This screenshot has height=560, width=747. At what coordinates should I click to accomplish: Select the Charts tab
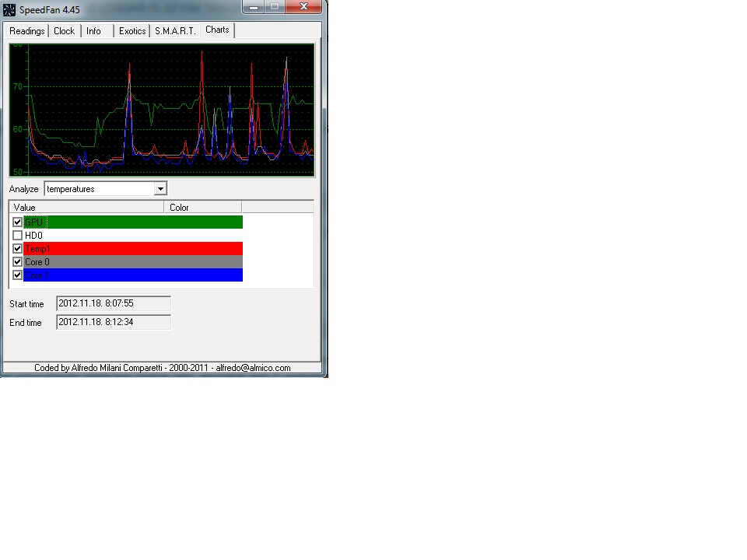click(217, 30)
